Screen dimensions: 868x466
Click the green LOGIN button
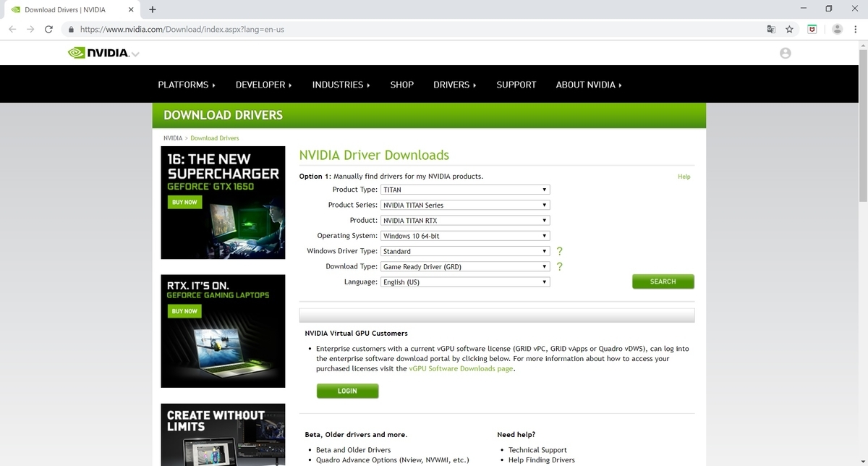347,391
